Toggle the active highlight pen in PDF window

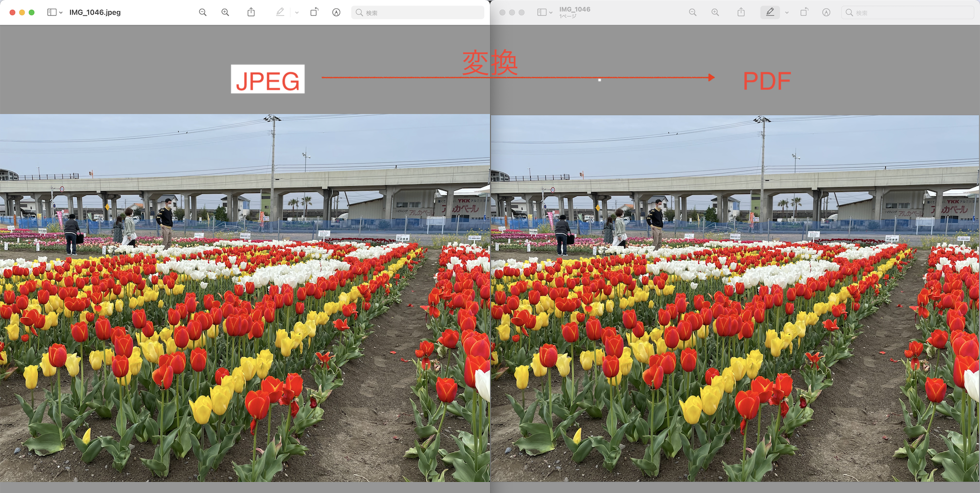point(770,12)
